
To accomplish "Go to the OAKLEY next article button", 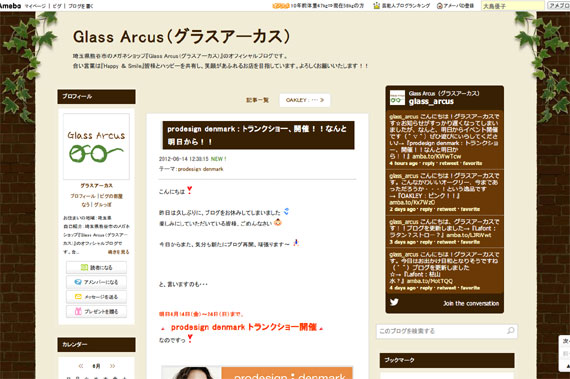I will 305,100.
